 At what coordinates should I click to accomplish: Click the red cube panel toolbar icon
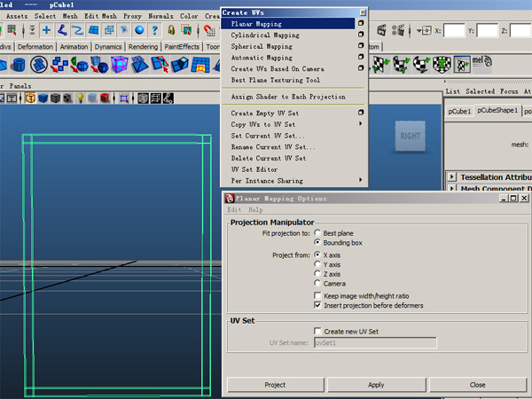click(x=105, y=98)
